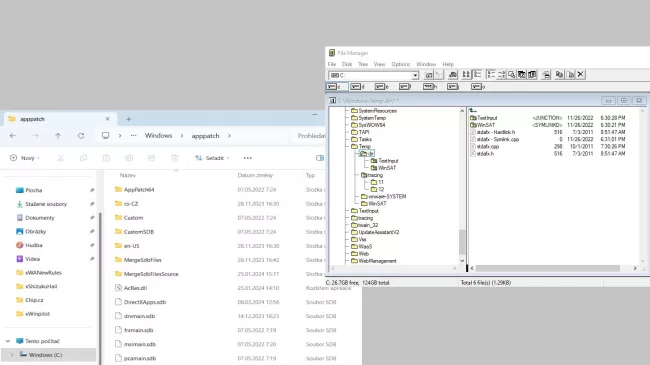The height and width of the screenshot is (365, 650).
Task: Click apppatch in the Explorer breadcrumb
Action: coord(205,136)
